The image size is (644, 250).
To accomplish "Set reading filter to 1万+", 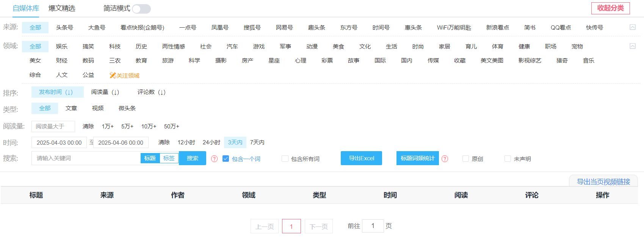I will point(108,126).
